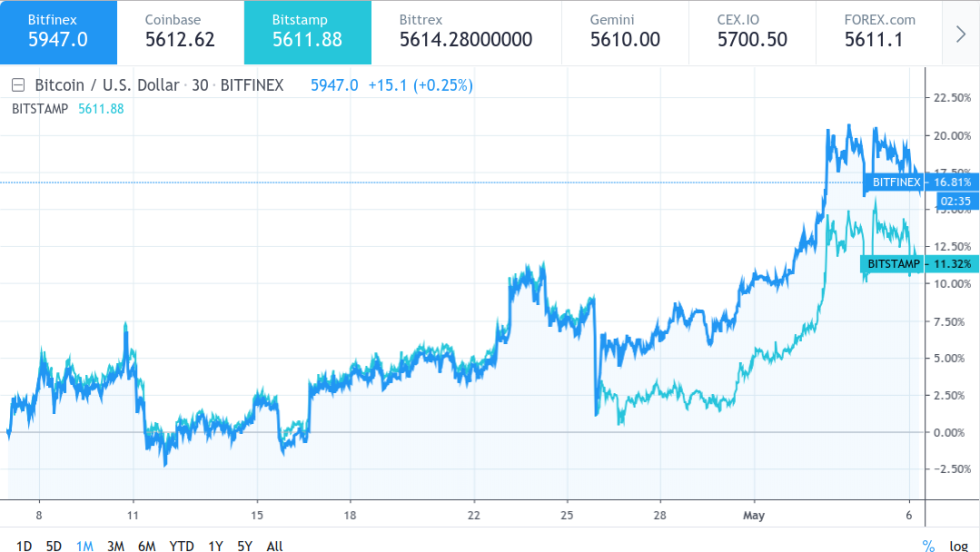This screenshot has width=980, height=552.
Task: Click the Bitcoin / U.S. Dollar symbol title
Action: (x=107, y=85)
